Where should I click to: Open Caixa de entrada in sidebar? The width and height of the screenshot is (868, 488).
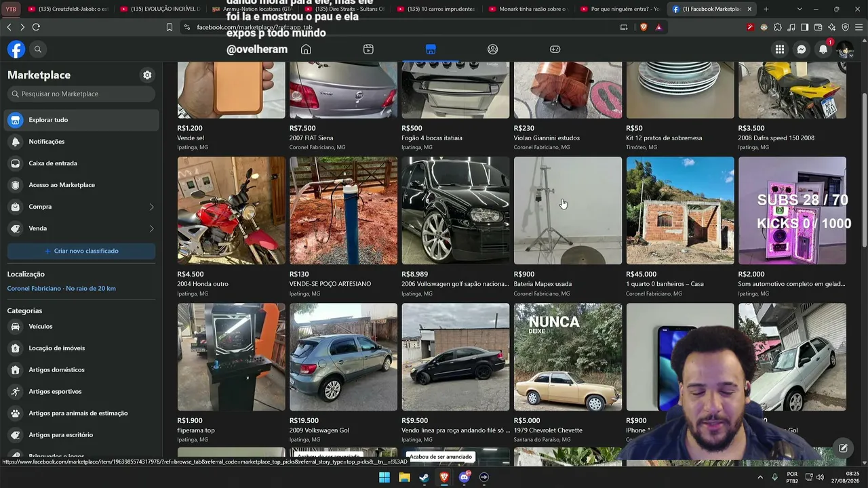point(81,163)
